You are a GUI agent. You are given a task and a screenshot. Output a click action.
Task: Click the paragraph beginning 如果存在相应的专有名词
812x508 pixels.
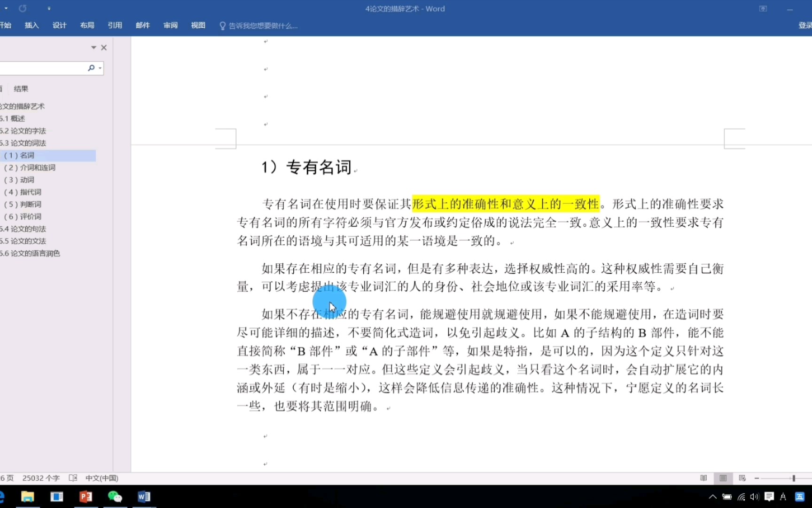click(x=480, y=278)
